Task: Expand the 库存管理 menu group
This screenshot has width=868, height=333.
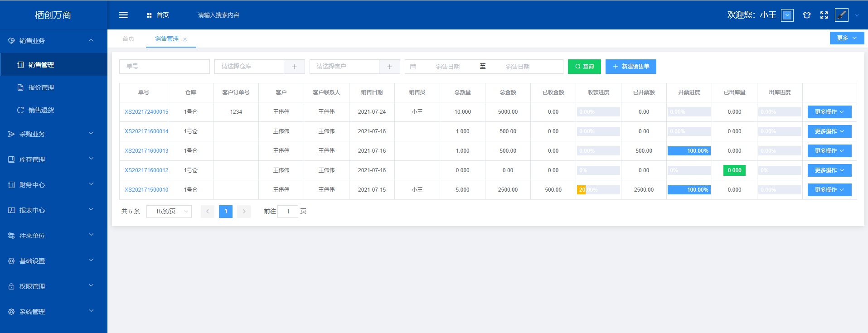Action: pyautogui.click(x=53, y=159)
